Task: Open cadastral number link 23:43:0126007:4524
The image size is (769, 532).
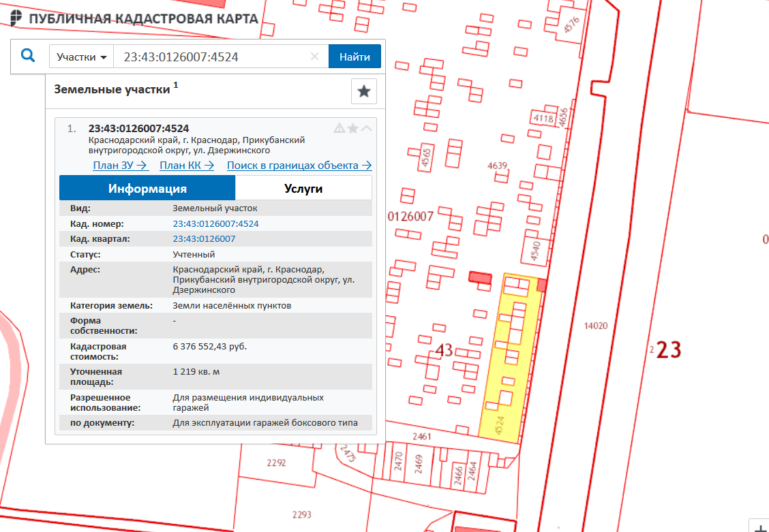Action: (216, 224)
